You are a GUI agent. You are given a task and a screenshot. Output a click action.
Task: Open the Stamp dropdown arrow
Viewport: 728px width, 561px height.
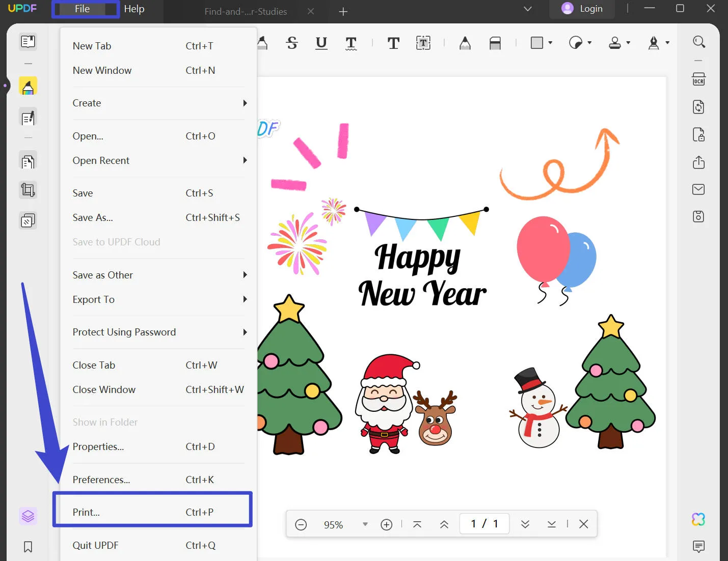(629, 43)
